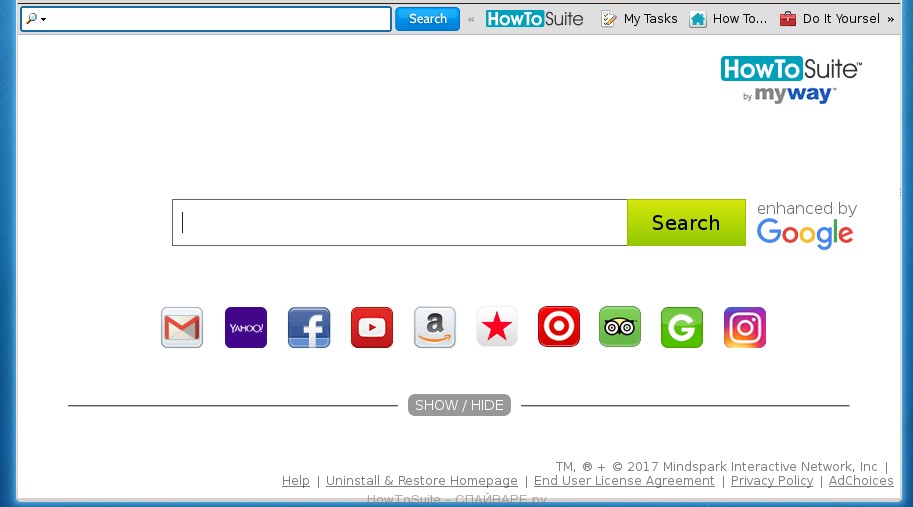Open My Tasks in the toolbar
The image size is (913, 507).
tap(639, 19)
